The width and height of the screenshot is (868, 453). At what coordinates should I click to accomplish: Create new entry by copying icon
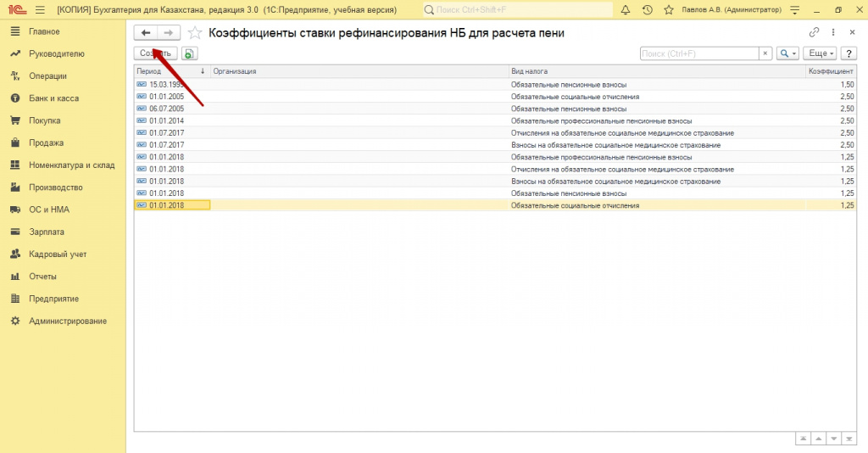pyautogui.click(x=189, y=53)
